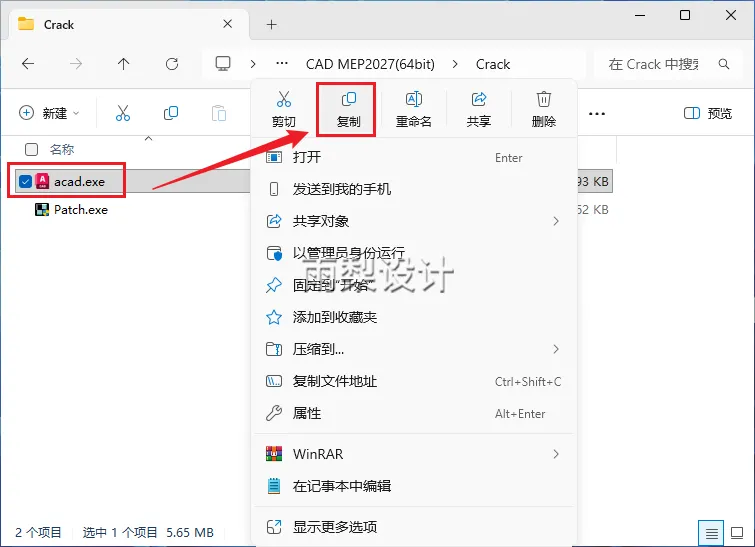Choose 以管理员身份运行 from the context menu

coord(415,253)
